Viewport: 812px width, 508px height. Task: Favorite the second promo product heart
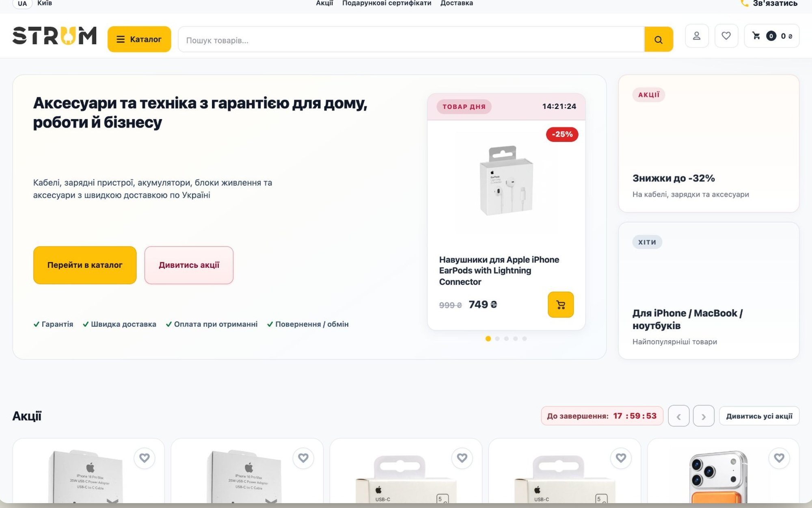click(x=303, y=458)
